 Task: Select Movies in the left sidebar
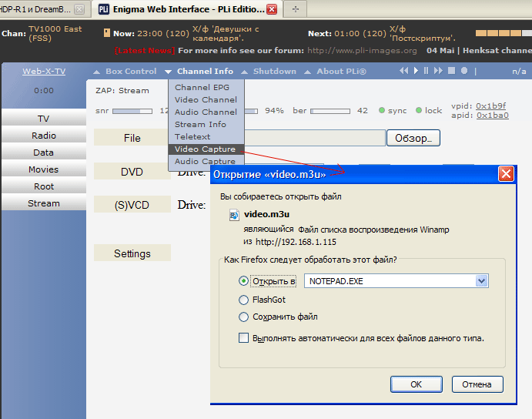[x=44, y=169]
